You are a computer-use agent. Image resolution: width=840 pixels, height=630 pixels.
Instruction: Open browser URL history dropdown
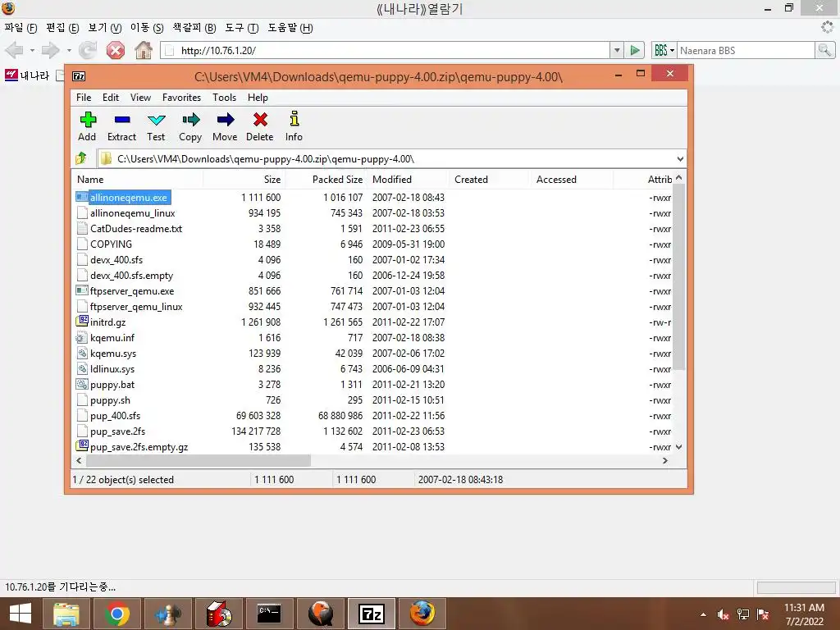tap(617, 50)
